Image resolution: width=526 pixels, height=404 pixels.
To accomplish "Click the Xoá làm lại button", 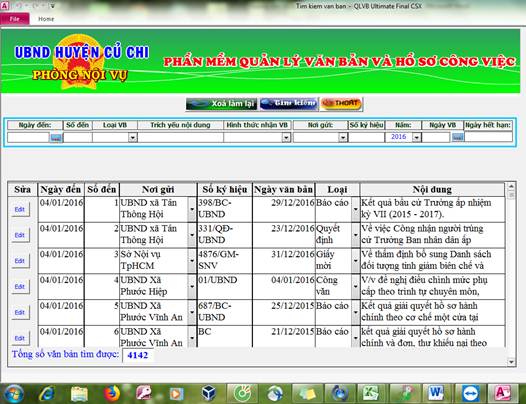I will click(221, 104).
